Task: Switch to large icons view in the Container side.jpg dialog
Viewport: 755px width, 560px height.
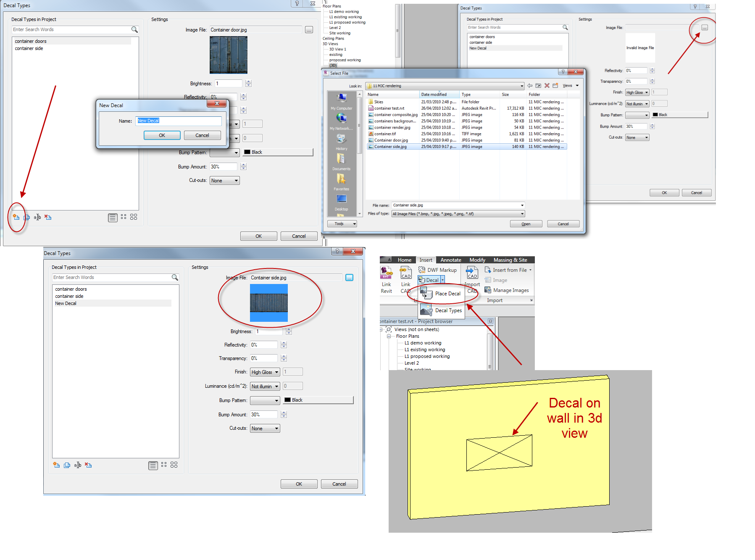Action: pyautogui.click(x=174, y=465)
